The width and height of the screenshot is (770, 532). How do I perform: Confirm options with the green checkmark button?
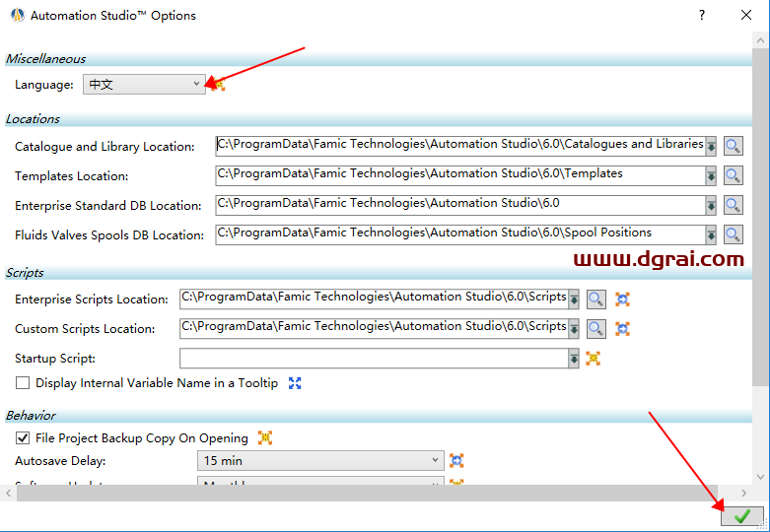[742, 516]
